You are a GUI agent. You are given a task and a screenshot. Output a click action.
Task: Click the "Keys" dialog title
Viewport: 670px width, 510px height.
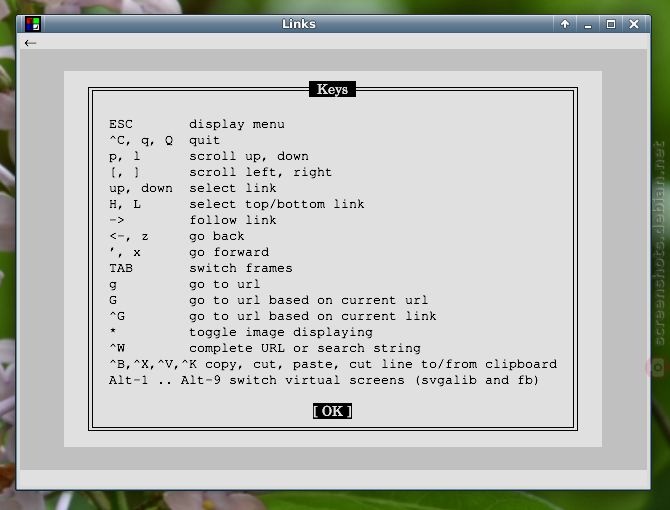pyautogui.click(x=332, y=89)
